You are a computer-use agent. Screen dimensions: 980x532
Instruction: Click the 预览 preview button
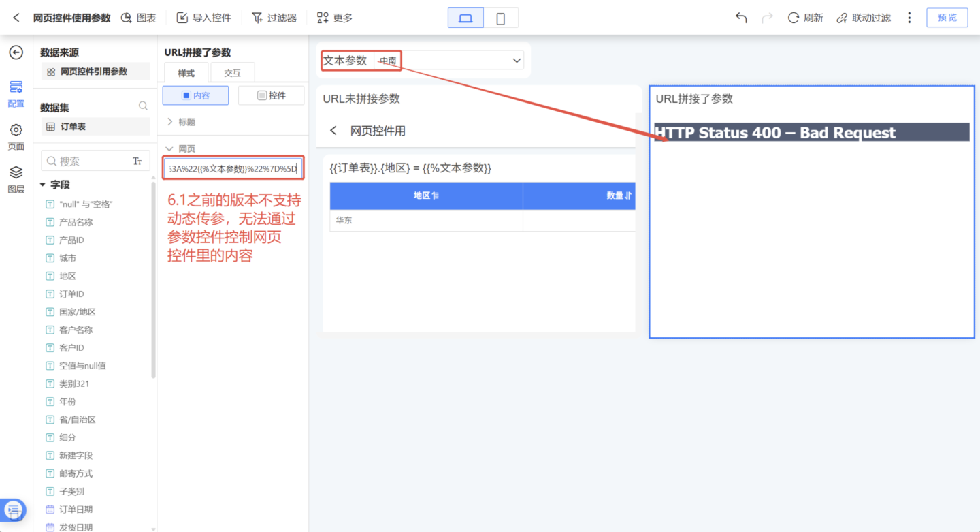(x=947, y=18)
